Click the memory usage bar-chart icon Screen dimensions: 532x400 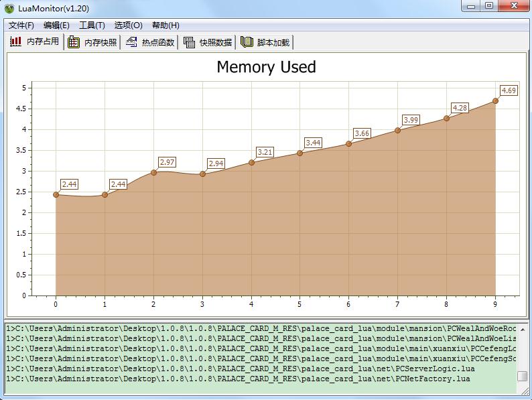(x=15, y=42)
